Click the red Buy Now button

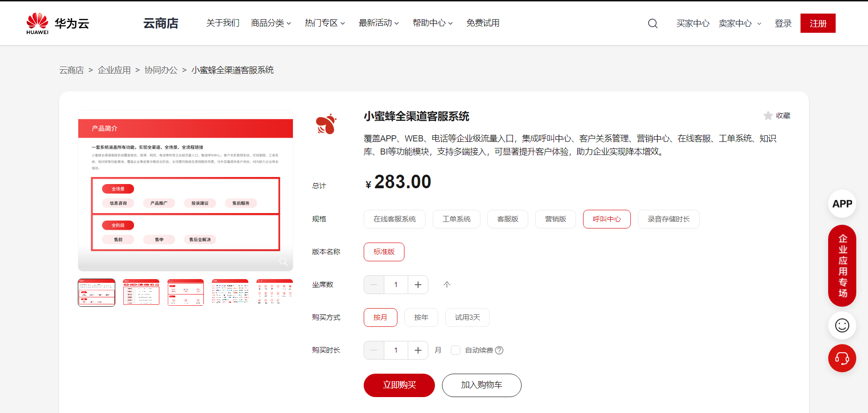coord(399,385)
